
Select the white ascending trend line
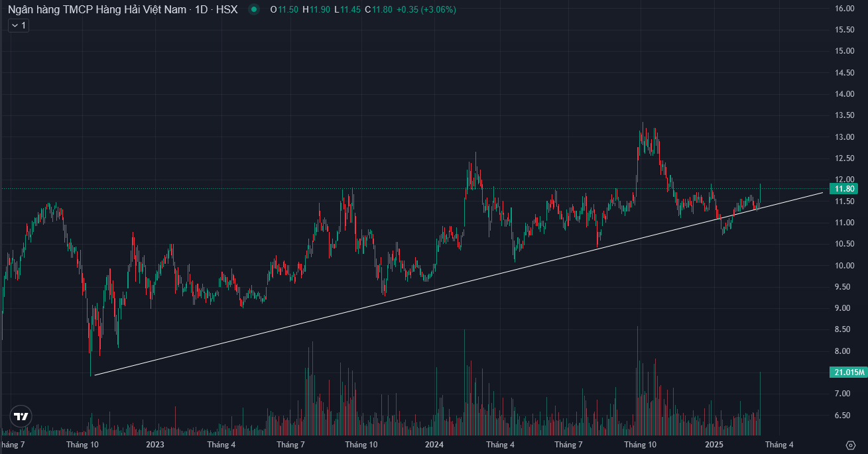click(458, 284)
